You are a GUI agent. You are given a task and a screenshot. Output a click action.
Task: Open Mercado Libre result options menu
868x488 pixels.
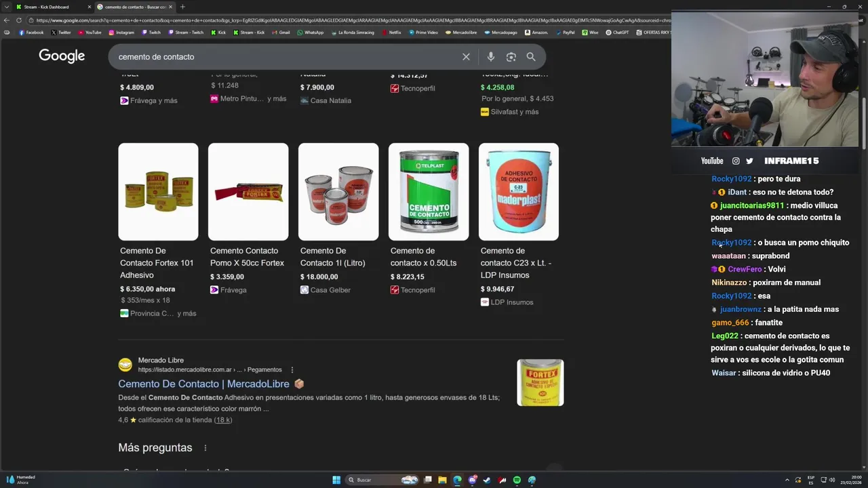(292, 369)
